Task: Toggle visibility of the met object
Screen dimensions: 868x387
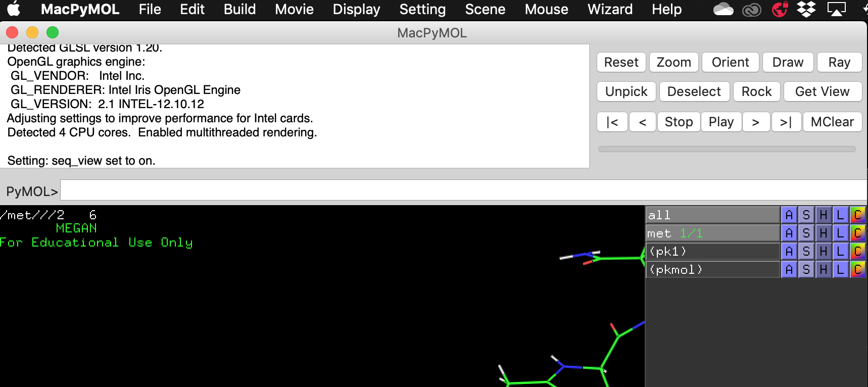Action: (713, 233)
